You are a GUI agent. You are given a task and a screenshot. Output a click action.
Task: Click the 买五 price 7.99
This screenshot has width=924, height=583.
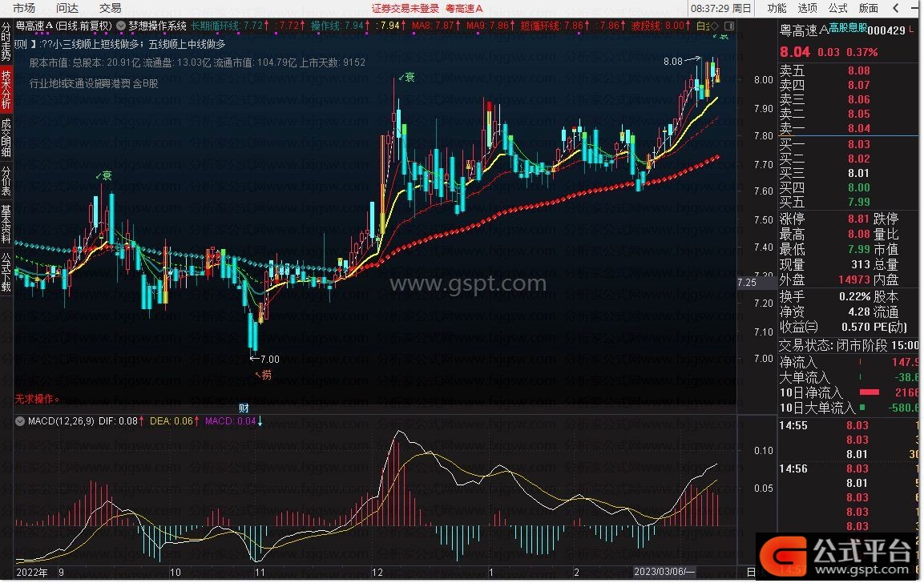coord(858,202)
